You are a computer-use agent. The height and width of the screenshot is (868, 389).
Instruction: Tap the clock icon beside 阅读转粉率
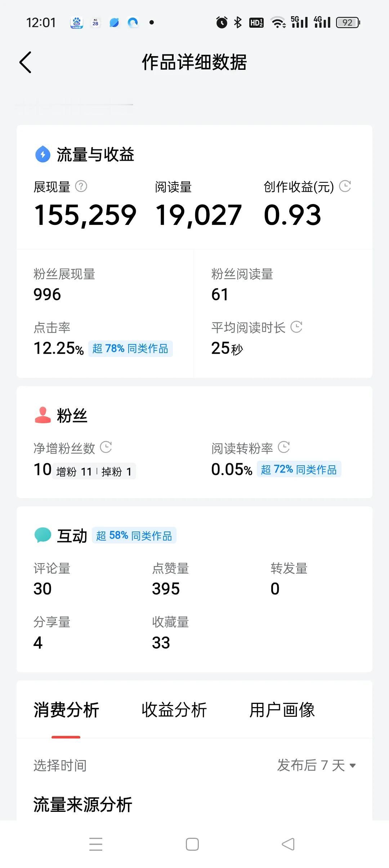tap(284, 447)
